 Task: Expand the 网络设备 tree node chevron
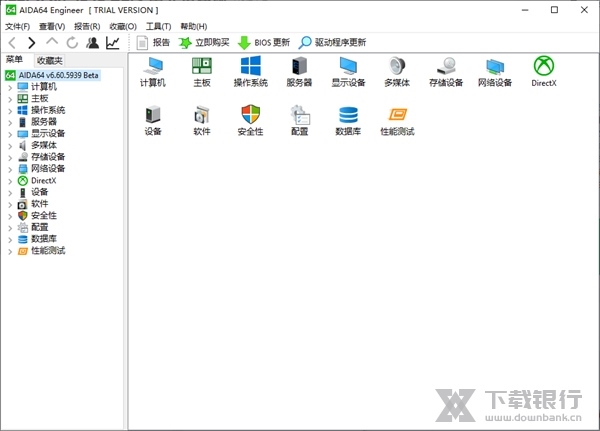click(10, 169)
